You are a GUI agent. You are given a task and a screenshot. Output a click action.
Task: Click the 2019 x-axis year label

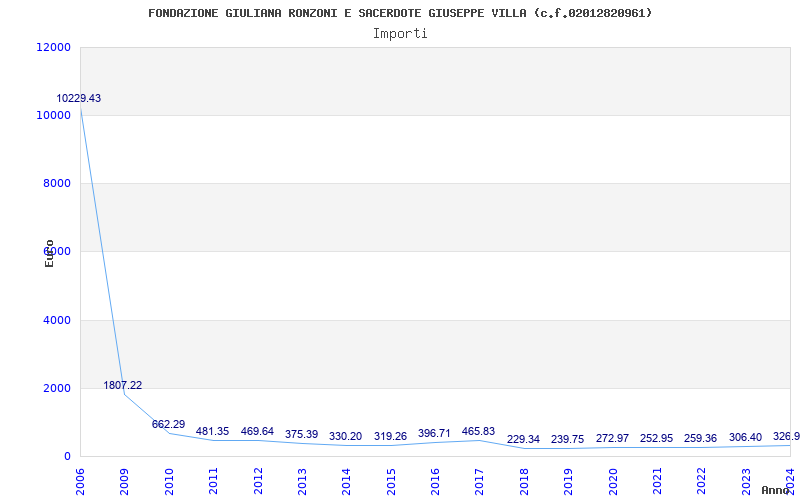tap(568, 482)
